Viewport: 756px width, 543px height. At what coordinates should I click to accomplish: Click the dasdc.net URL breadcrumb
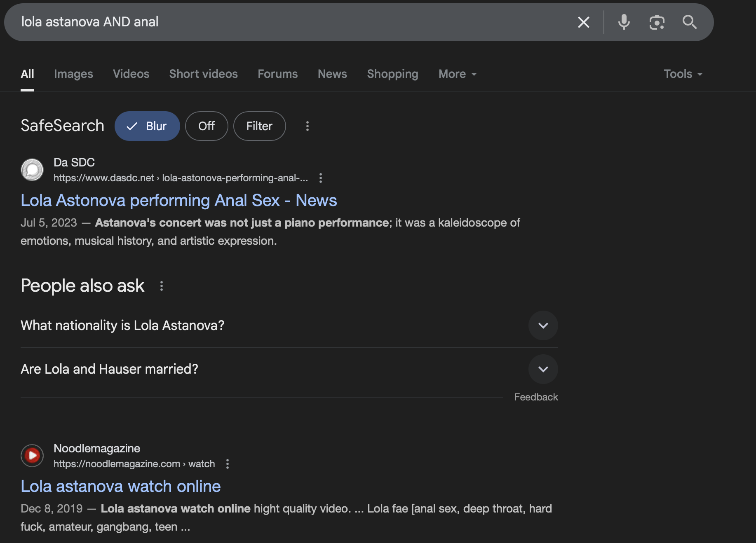(x=181, y=178)
